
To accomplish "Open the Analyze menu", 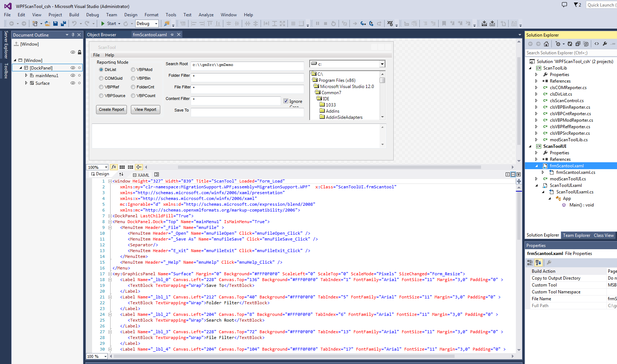I will pyautogui.click(x=206, y=15).
